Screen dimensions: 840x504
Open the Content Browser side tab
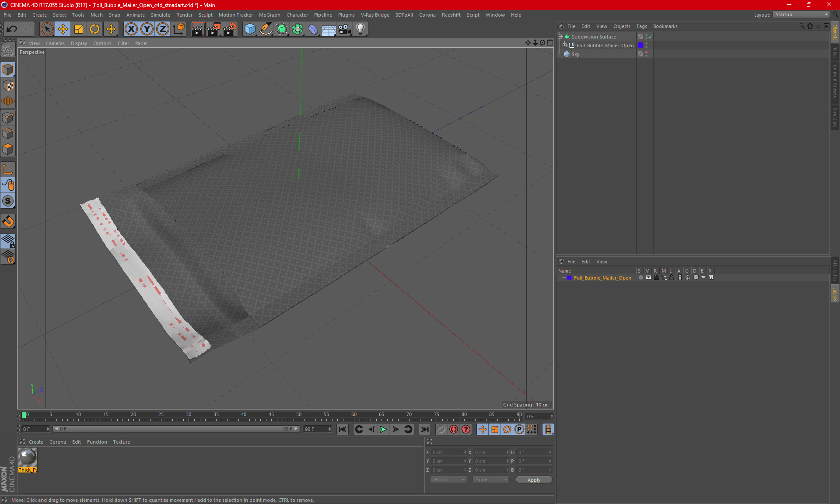(835, 82)
